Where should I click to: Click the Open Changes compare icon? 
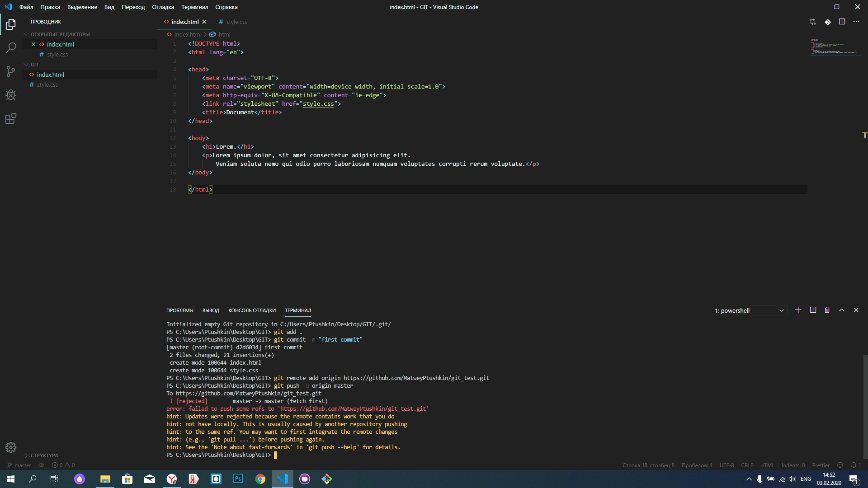coord(813,22)
